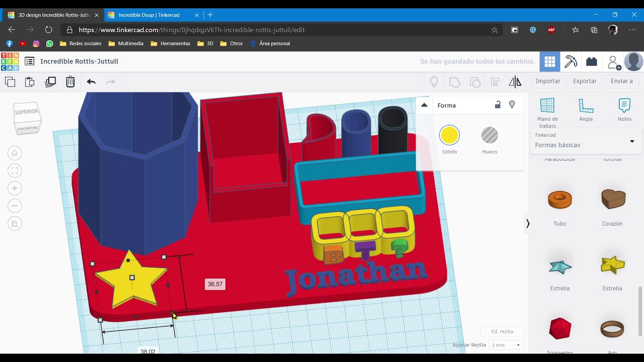Image resolution: width=644 pixels, height=362 pixels.
Task: Set the shape to Hueco (hole)
Action: (x=490, y=135)
